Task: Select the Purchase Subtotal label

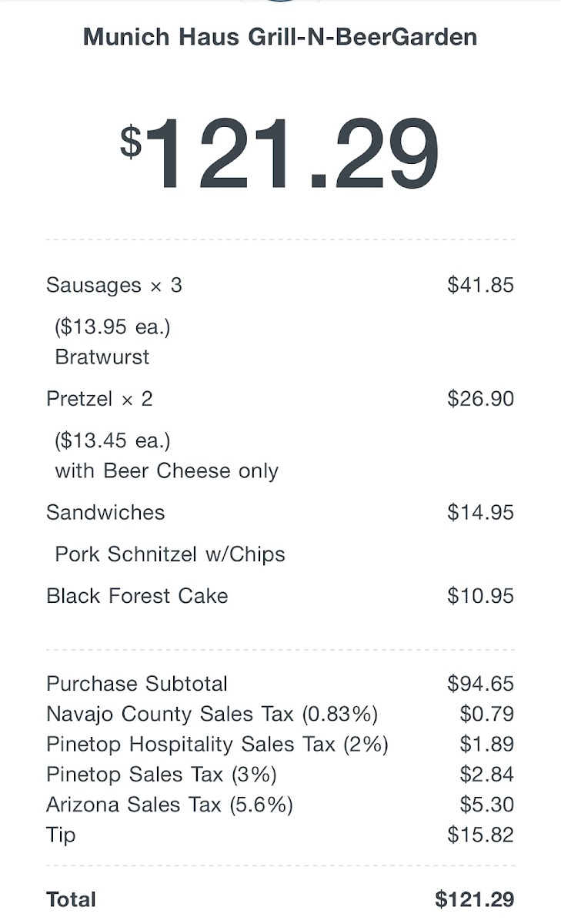Action: 137,684
